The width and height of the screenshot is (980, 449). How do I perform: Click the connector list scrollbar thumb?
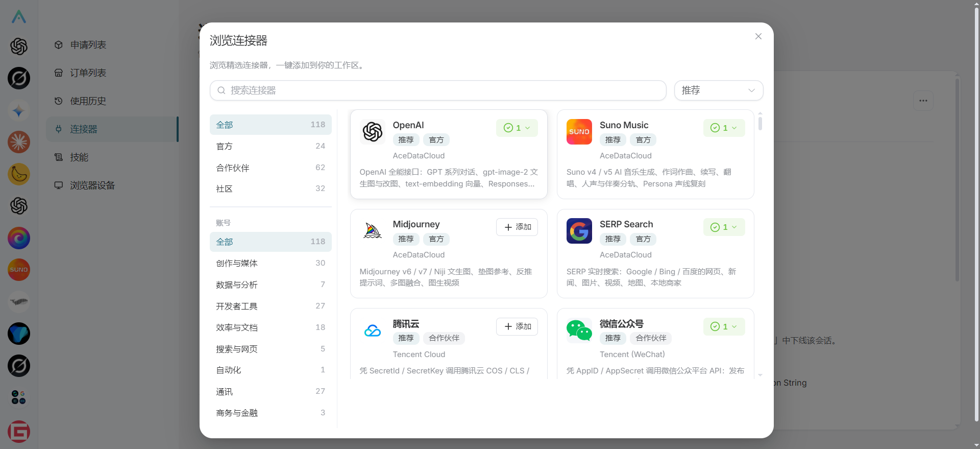tap(760, 124)
